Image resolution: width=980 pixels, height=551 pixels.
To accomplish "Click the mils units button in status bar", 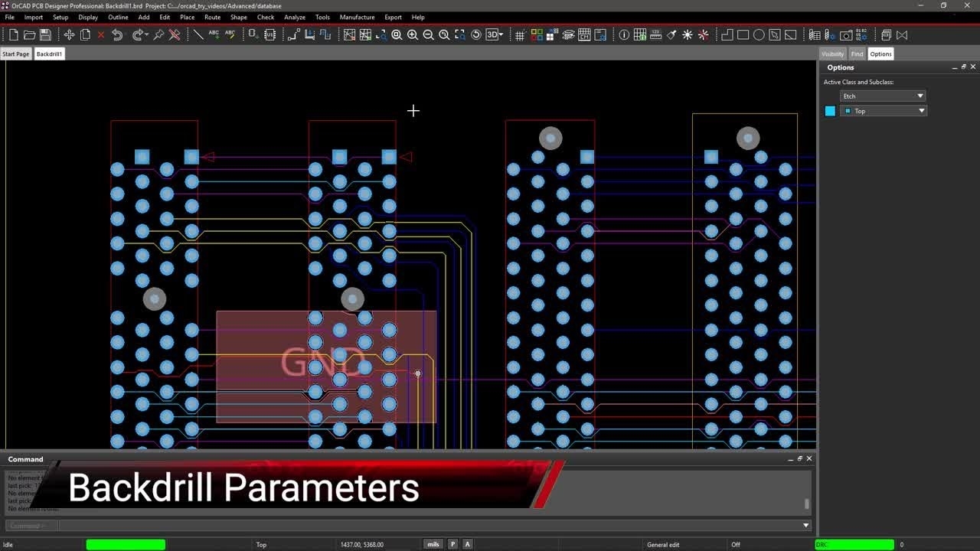I will pyautogui.click(x=433, y=544).
